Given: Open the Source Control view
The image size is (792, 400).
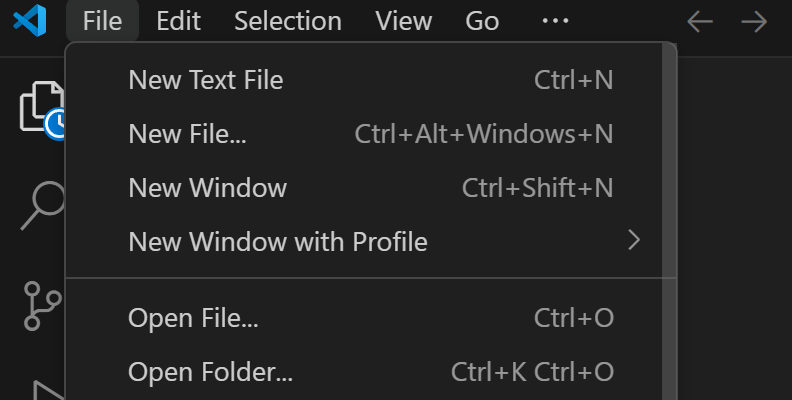Looking at the screenshot, I should click(x=42, y=305).
